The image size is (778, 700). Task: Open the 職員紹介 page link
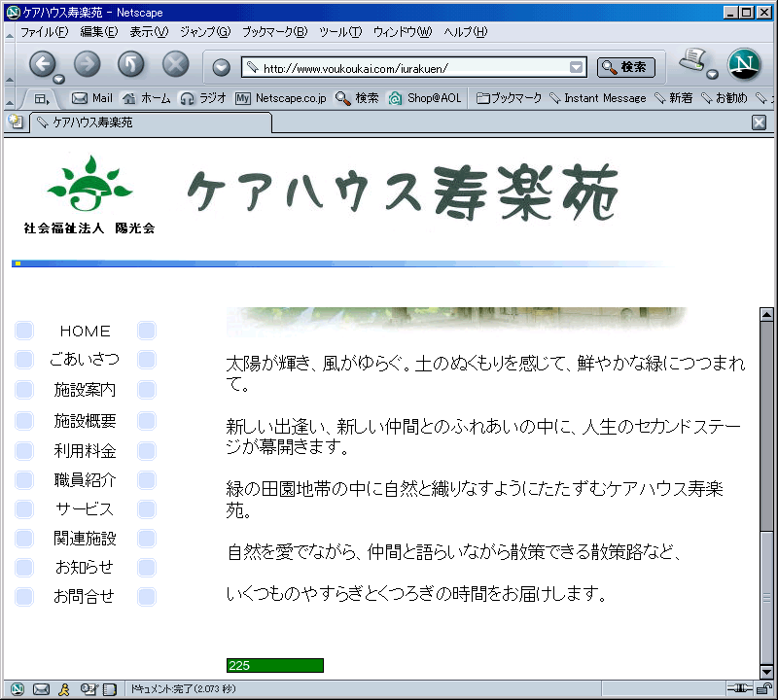point(85,479)
